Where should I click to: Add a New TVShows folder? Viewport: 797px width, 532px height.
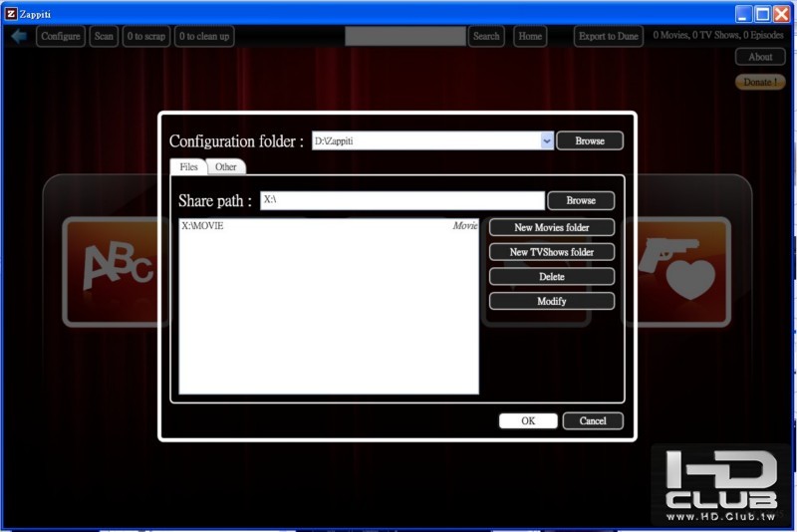point(552,252)
